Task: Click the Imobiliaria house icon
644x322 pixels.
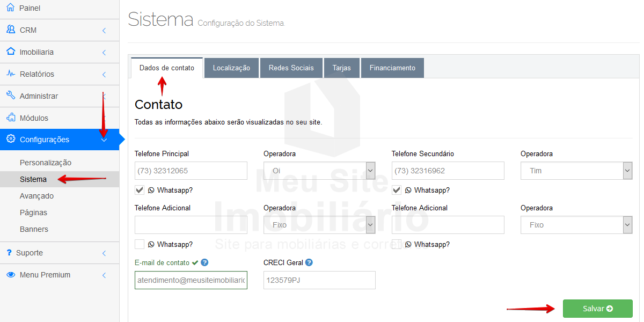Action: click(10, 52)
